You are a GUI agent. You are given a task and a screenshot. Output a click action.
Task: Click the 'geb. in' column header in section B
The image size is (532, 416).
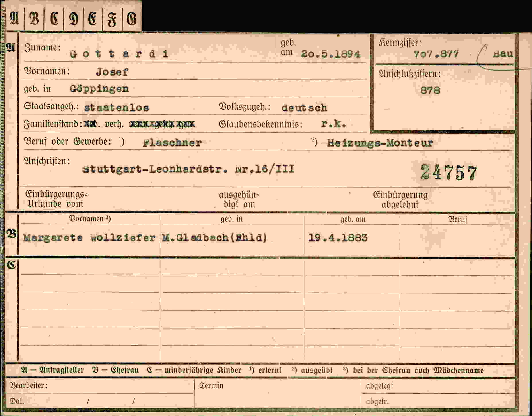coord(232,219)
